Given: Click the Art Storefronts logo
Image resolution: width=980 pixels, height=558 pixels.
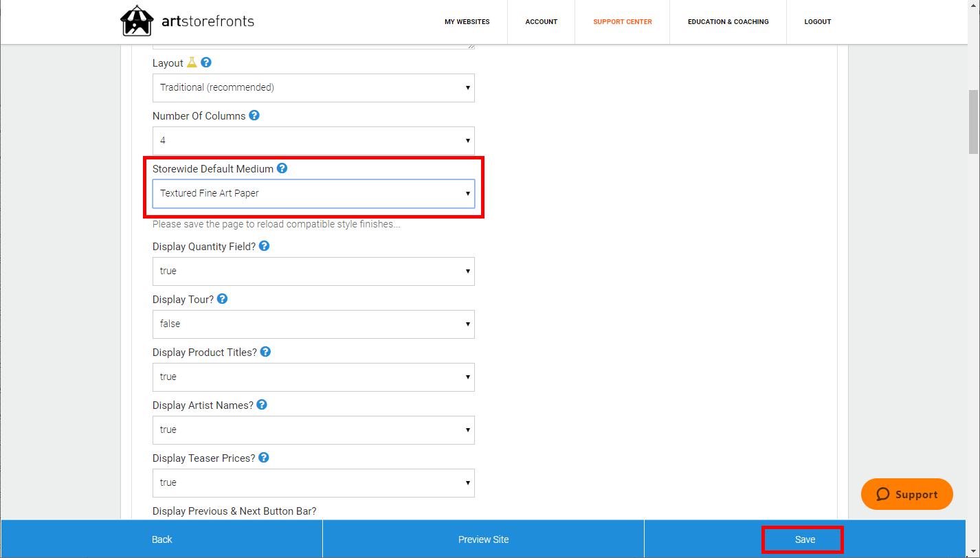Looking at the screenshot, I should [x=187, y=21].
